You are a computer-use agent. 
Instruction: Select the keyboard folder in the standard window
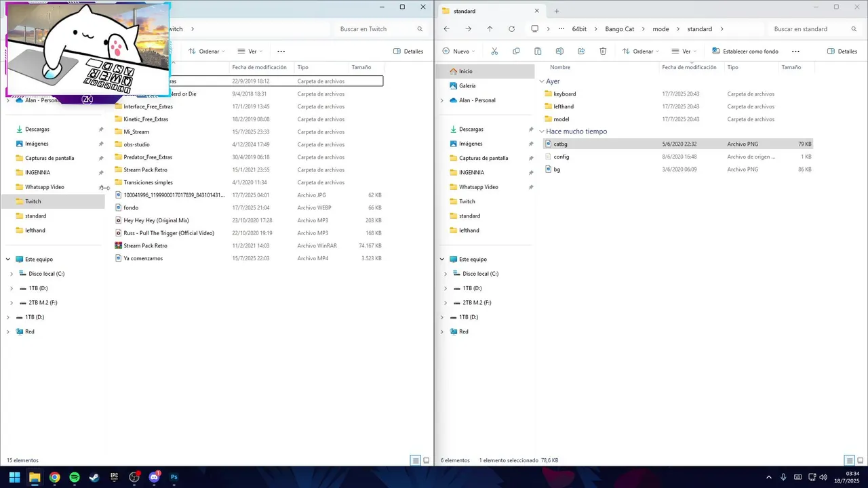coord(564,94)
